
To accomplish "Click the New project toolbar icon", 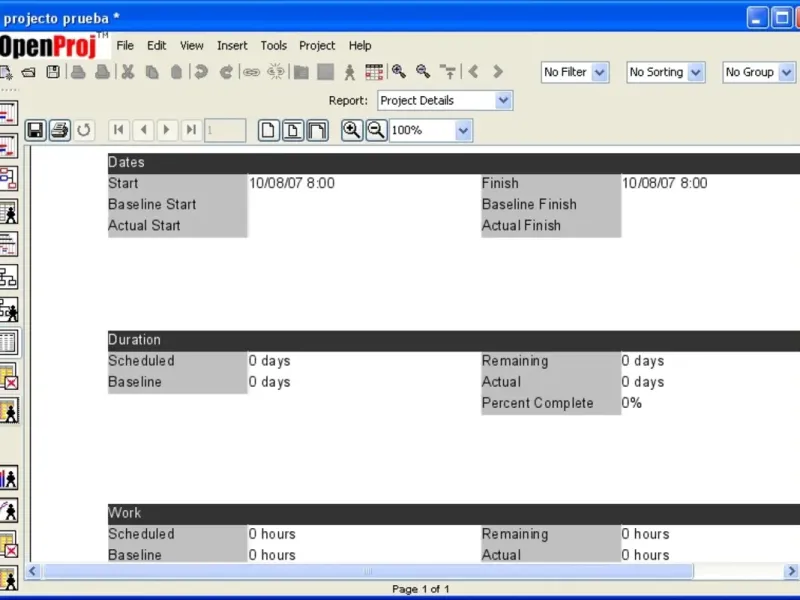I will (6, 72).
